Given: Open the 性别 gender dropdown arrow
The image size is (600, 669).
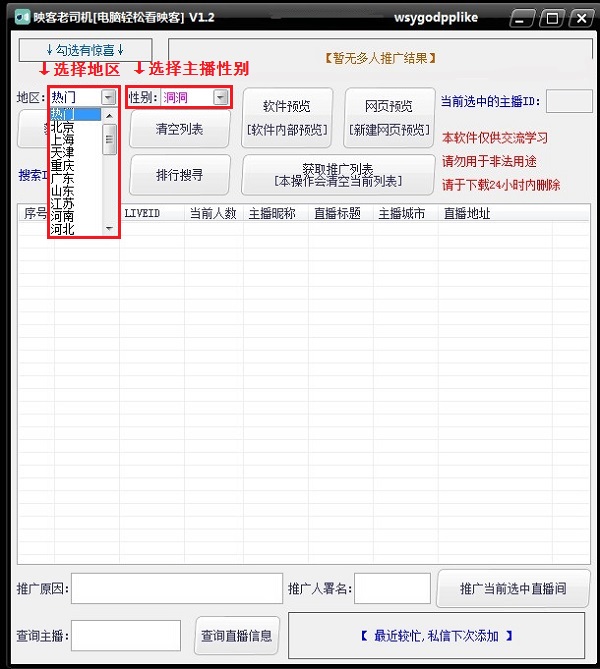Looking at the screenshot, I should coord(221,97).
